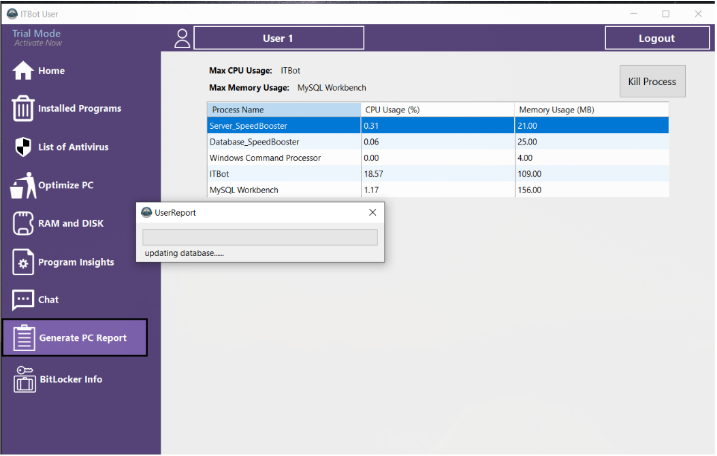Sort by CPU Usage (%) column header

coord(438,110)
